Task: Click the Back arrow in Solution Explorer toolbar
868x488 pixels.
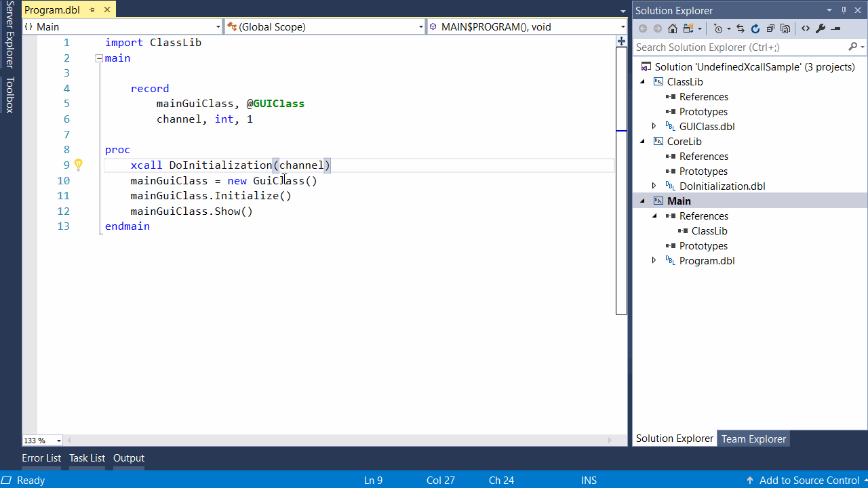Action: (643, 28)
